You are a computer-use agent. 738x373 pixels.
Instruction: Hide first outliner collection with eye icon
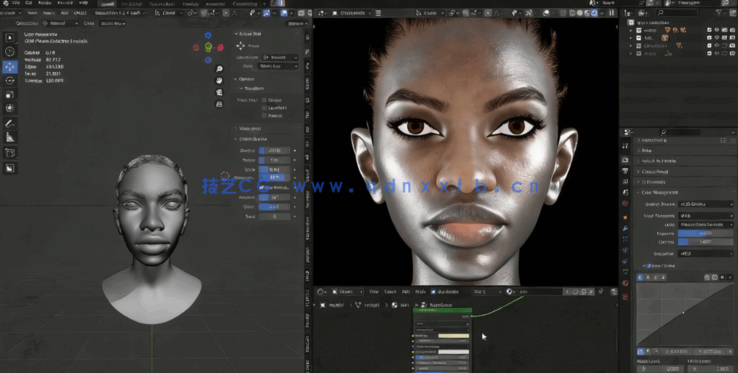click(x=717, y=30)
